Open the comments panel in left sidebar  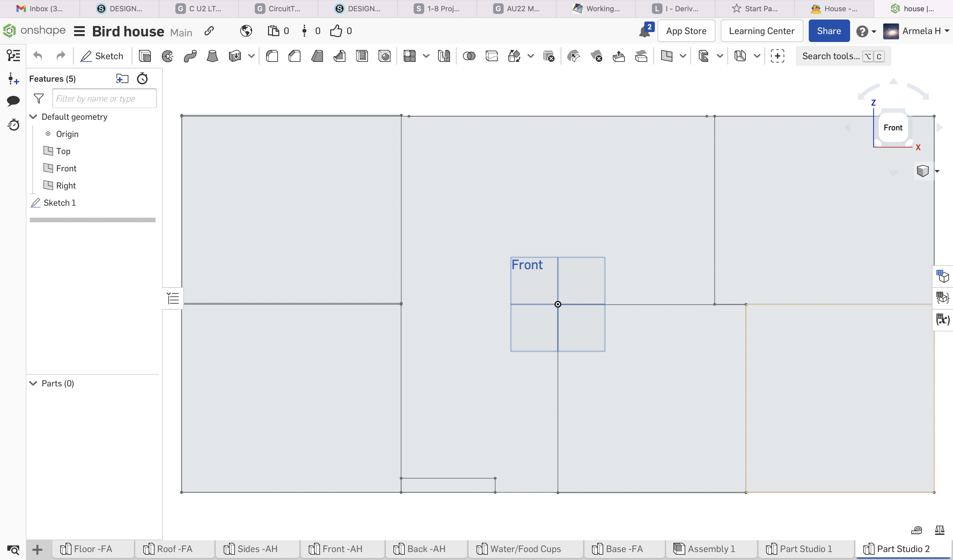(13, 100)
